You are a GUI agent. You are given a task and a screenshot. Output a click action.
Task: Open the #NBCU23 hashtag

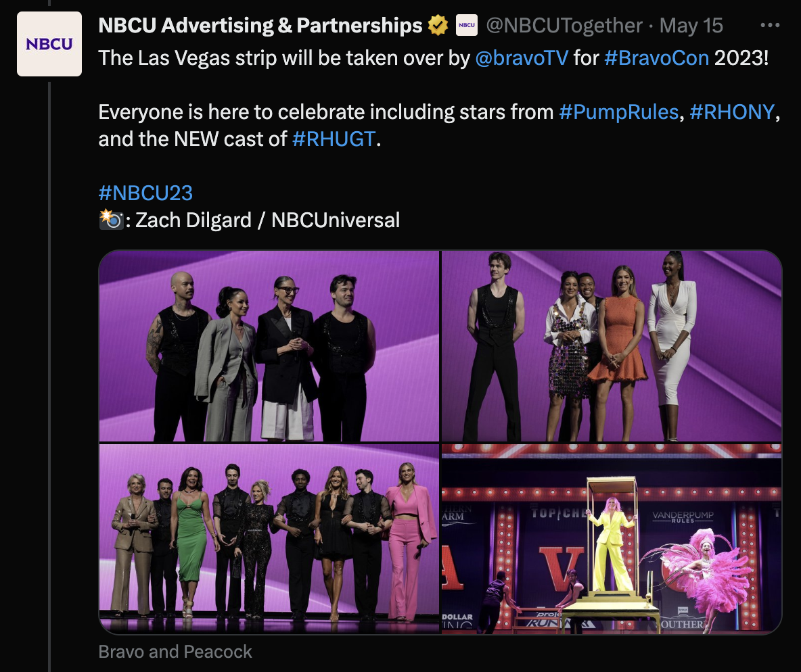[145, 193]
